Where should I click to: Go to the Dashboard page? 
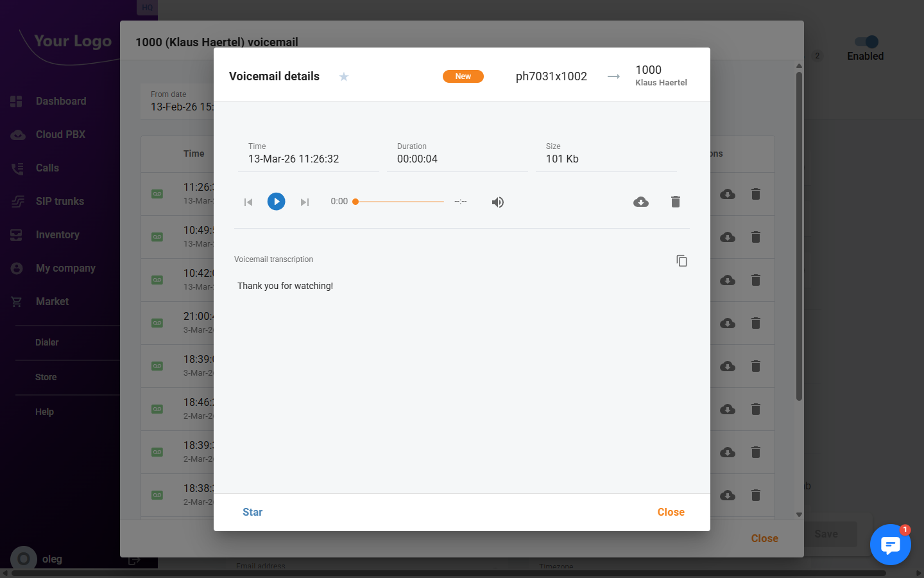[x=61, y=101]
